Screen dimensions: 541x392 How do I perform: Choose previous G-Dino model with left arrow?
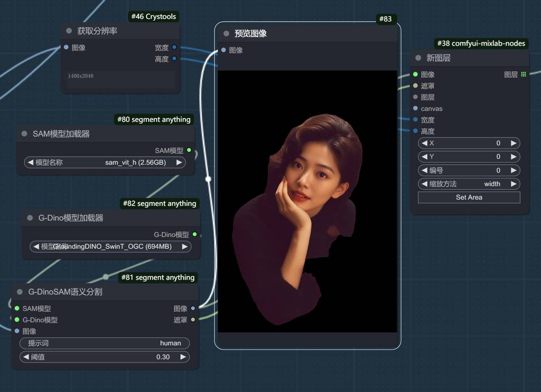point(36,246)
